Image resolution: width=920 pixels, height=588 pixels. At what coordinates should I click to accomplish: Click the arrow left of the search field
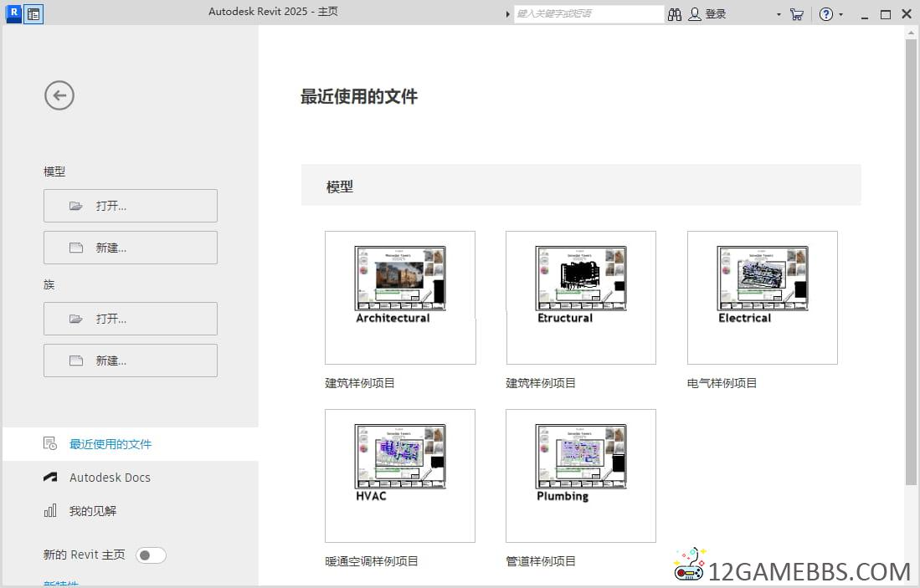coord(507,14)
